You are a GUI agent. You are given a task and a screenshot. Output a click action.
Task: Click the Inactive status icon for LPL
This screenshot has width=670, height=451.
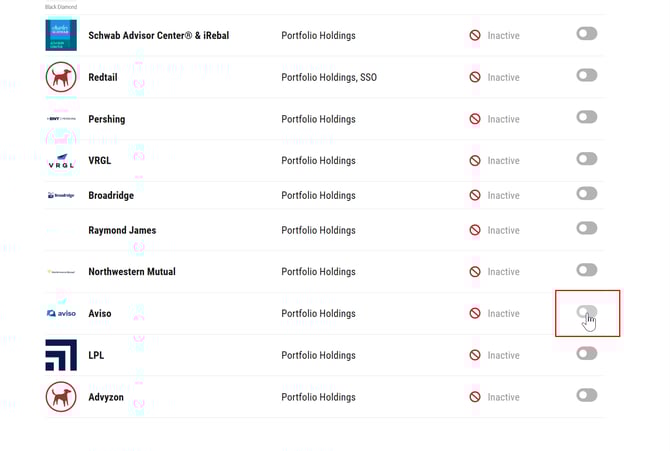[x=475, y=355]
